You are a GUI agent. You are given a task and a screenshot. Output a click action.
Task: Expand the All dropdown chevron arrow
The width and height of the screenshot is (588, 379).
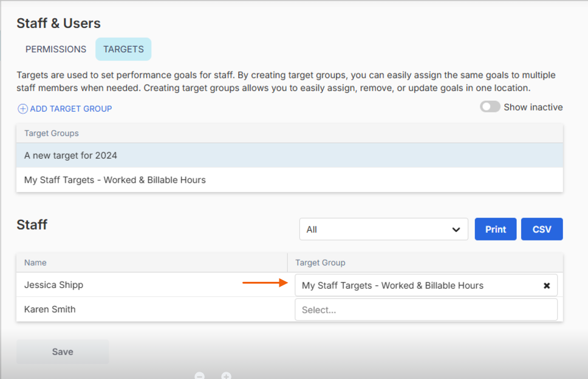(x=456, y=230)
